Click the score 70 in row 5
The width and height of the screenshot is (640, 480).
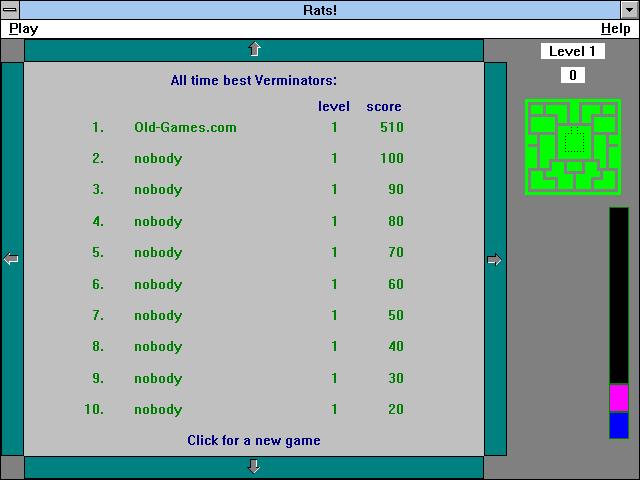coord(396,252)
